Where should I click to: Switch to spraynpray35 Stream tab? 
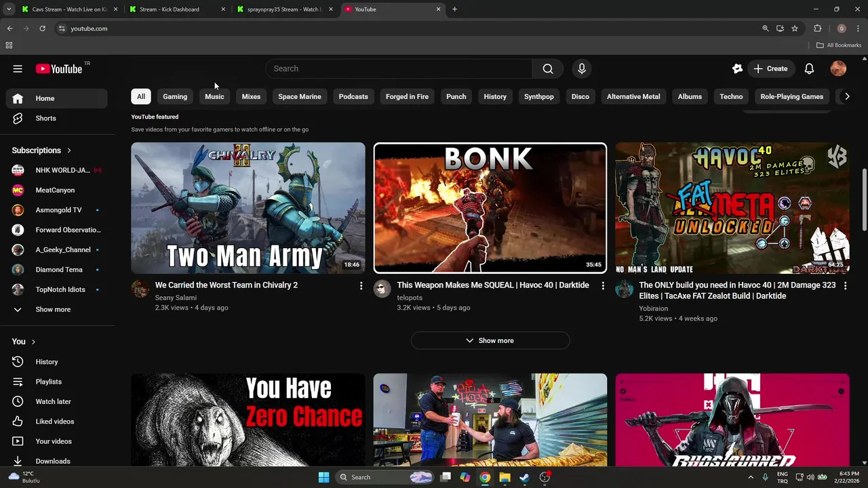coord(283,9)
